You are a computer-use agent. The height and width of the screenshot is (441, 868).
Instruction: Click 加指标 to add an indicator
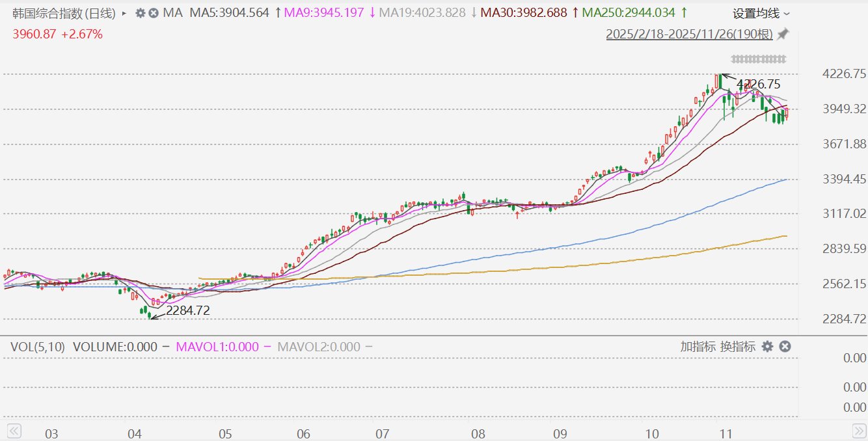click(698, 347)
